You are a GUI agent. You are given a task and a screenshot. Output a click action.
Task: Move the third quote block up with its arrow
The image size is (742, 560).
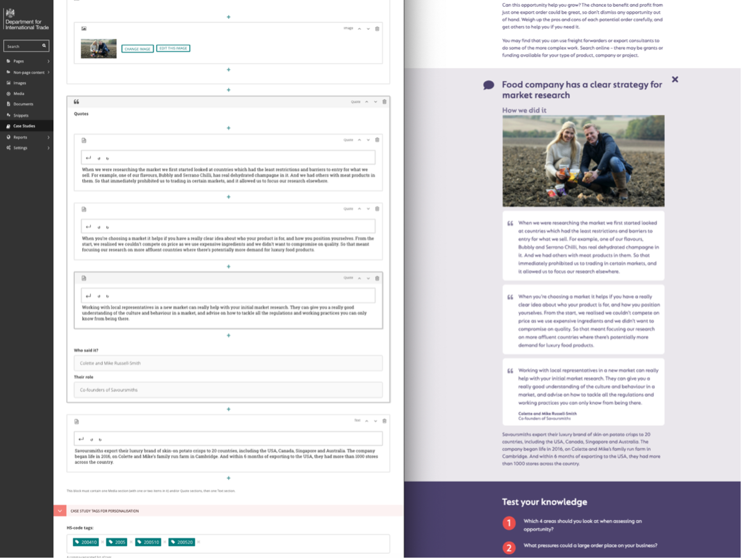tap(359, 278)
